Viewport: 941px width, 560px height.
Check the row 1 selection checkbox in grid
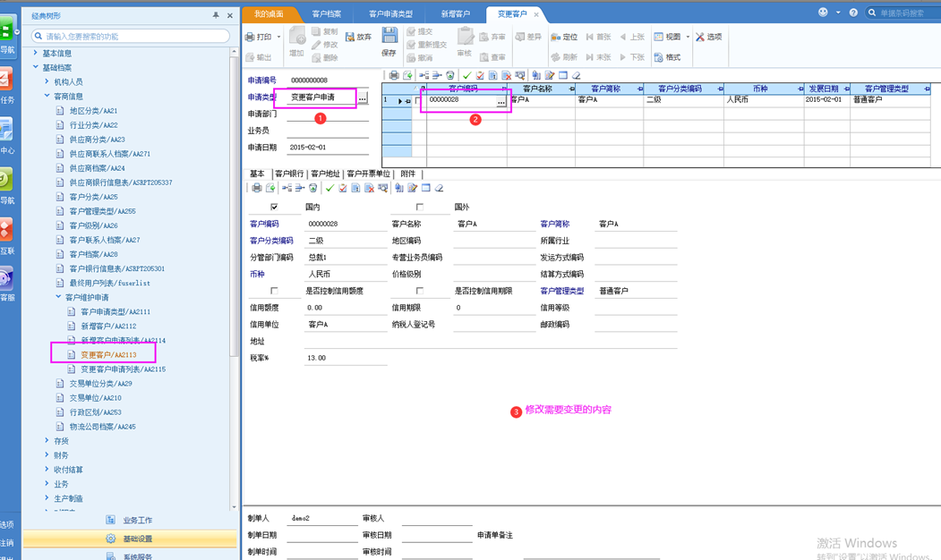pos(418,101)
